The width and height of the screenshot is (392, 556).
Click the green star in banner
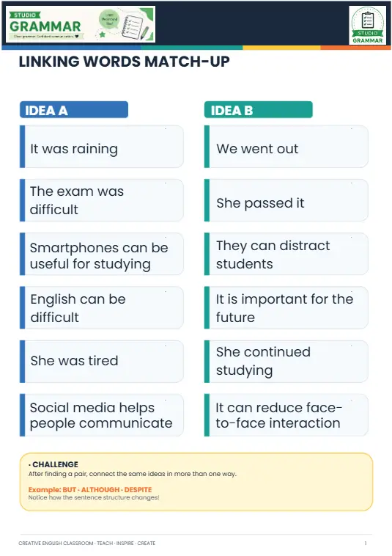(103, 34)
